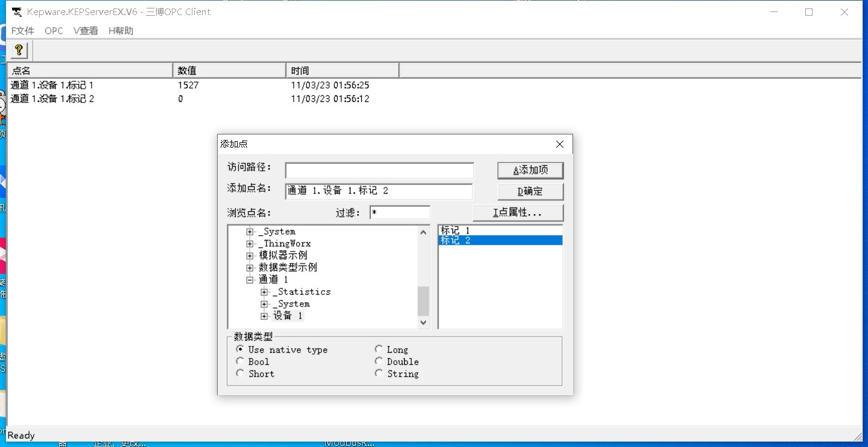Select the 模拟器示例 tree item label

(x=283, y=256)
